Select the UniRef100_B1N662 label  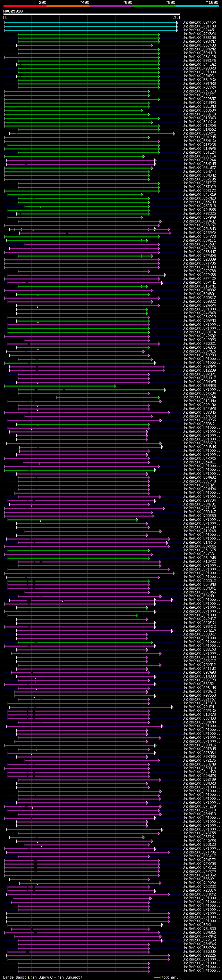199,130
